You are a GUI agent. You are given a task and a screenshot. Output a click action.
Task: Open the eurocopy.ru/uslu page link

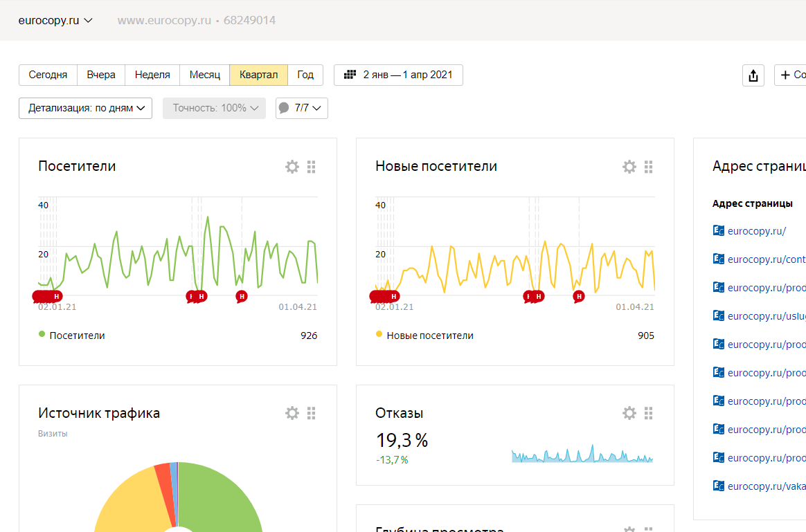pyautogui.click(x=767, y=316)
